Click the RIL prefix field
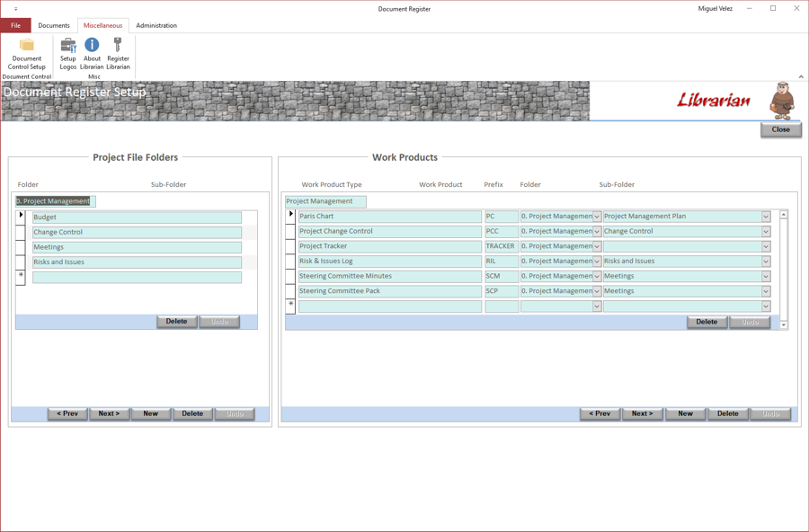The height and width of the screenshot is (532, 809). pyautogui.click(x=502, y=262)
